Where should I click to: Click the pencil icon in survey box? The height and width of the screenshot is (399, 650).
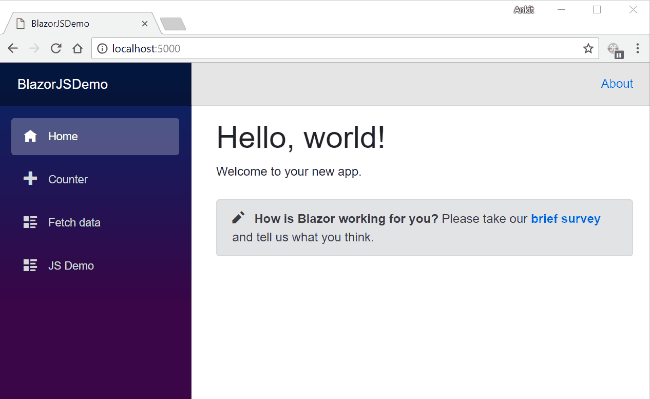(x=238, y=218)
